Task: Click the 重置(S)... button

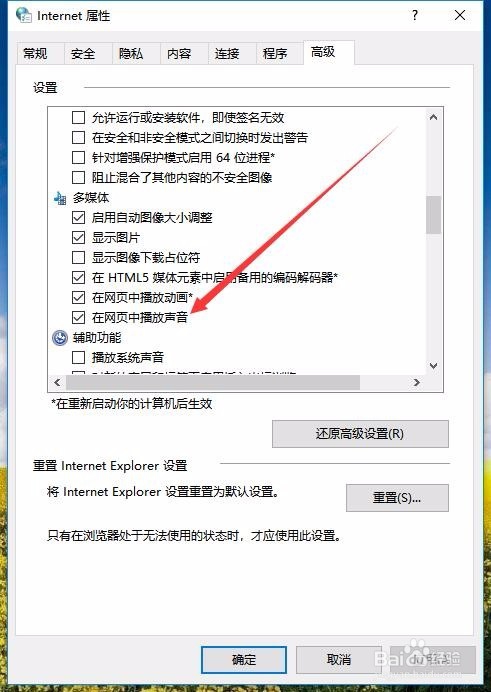Action: pyautogui.click(x=397, y=498)
